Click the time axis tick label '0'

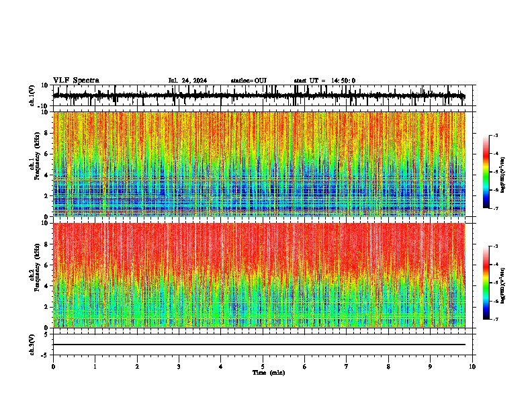point(53,367)
